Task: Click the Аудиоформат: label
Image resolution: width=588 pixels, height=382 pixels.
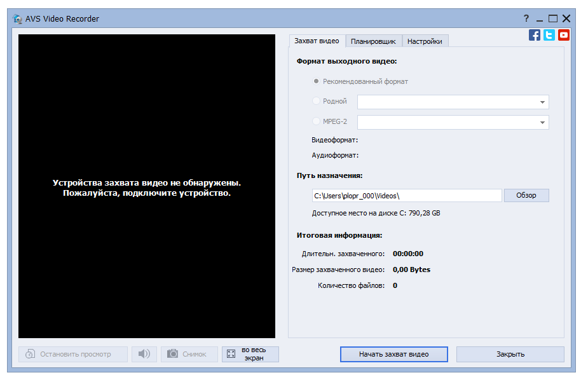Action: point(335,155)
